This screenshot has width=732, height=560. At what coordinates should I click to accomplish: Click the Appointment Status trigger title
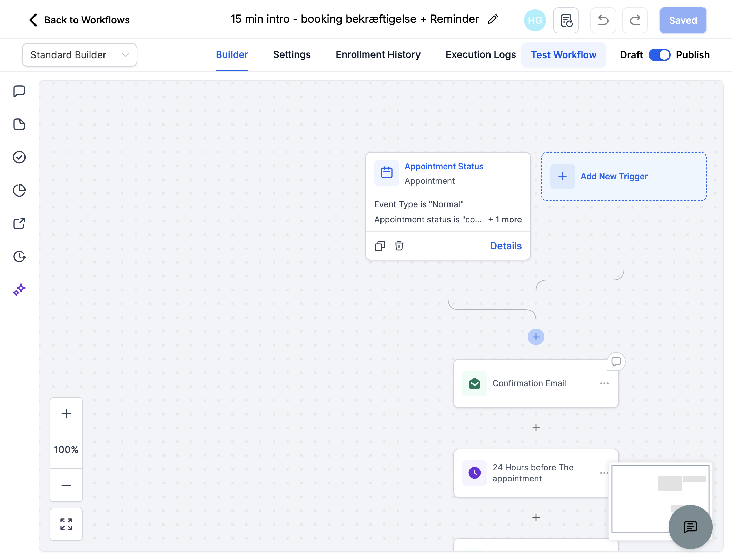coord(444,166)
